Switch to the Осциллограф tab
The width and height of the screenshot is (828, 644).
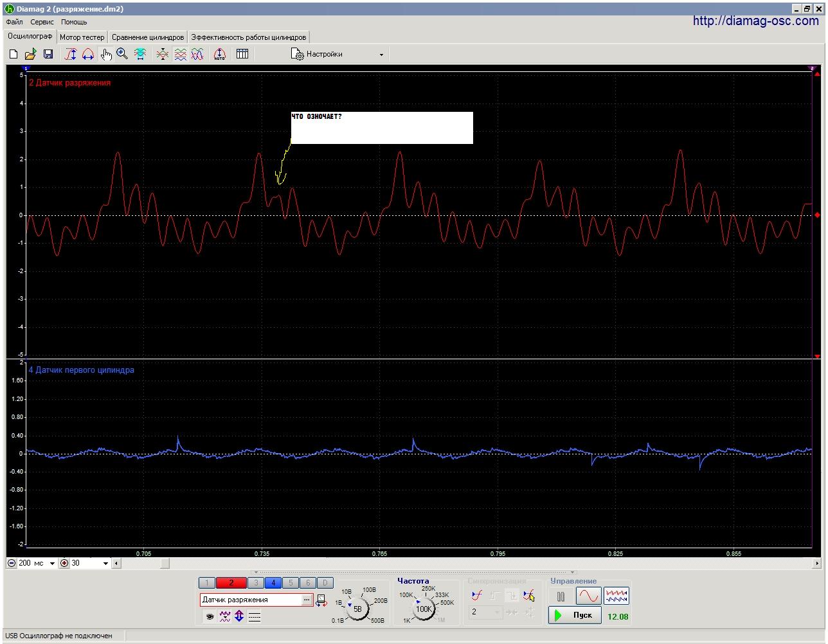(30, 37)
